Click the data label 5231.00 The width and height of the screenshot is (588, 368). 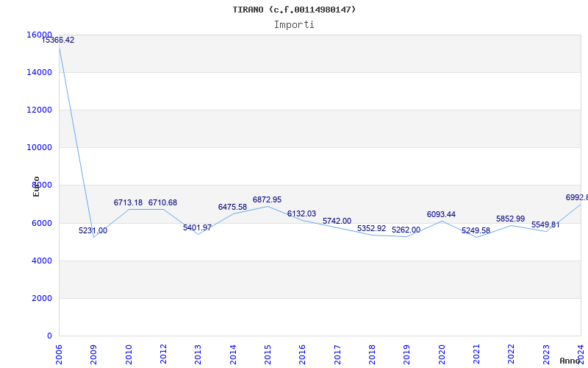tap(93, 230)
